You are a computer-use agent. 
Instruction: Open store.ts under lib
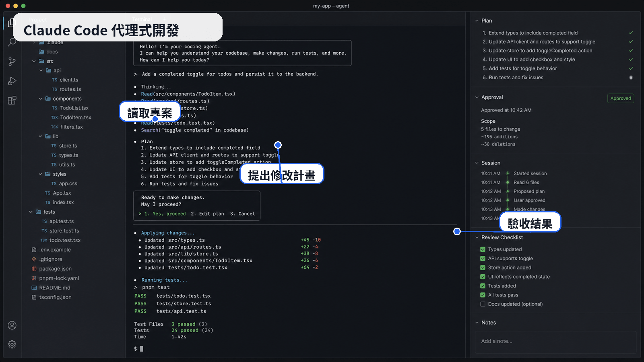pyautogui.click(x=68, y=146)
